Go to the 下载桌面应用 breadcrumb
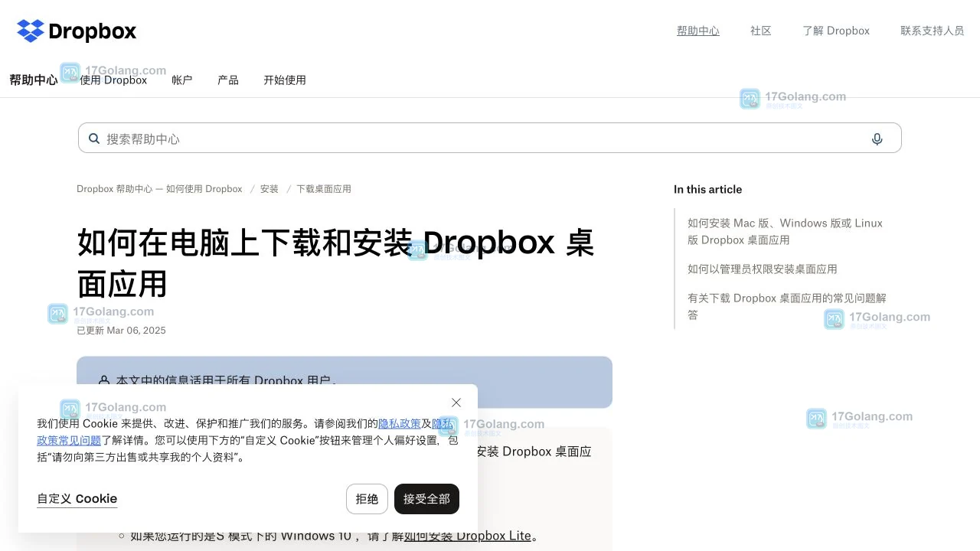The image size is (980, 551). 324,189
